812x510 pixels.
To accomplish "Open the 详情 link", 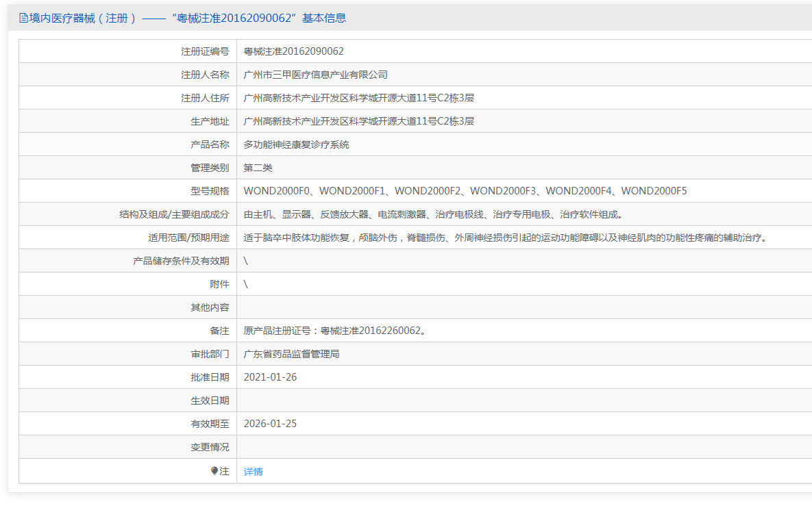I will point(253,472).
